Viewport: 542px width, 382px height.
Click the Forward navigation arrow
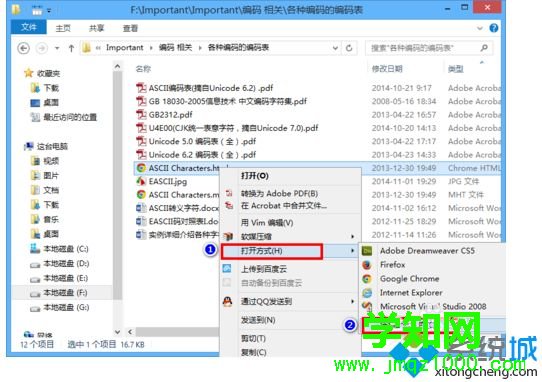(x=42, y=48)
